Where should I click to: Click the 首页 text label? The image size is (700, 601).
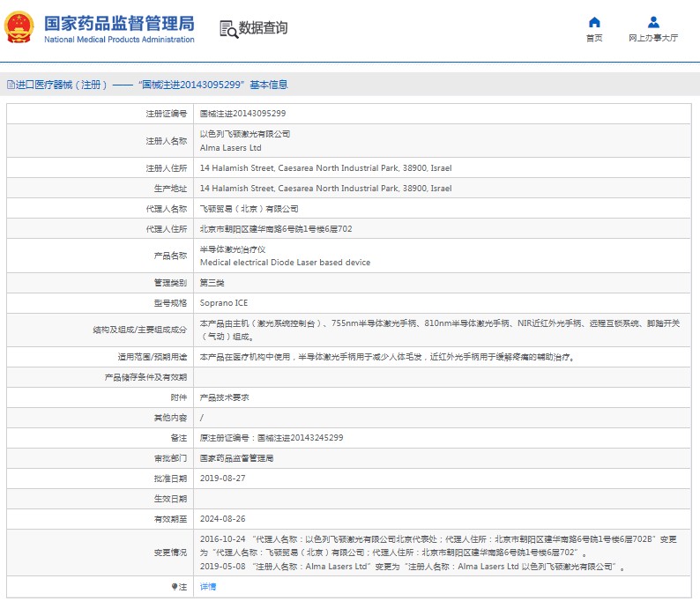pyautogui.click(x=594, y=38)
